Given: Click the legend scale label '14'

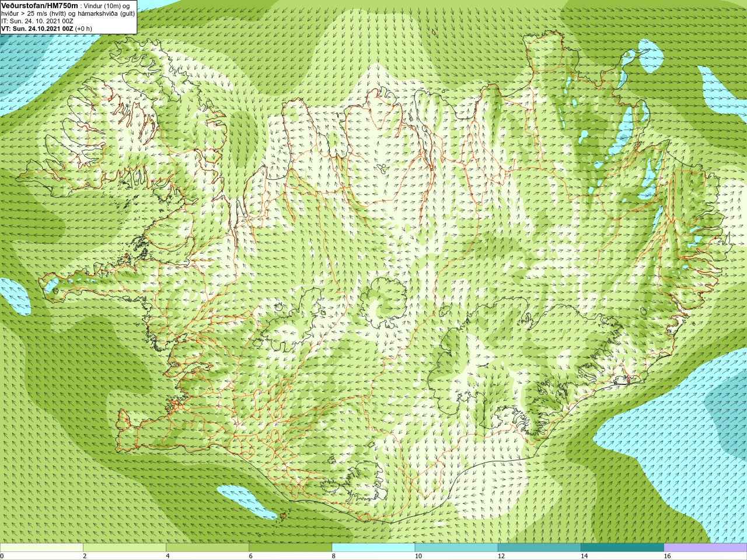Looking at the screenshot, I should point(584,556).
